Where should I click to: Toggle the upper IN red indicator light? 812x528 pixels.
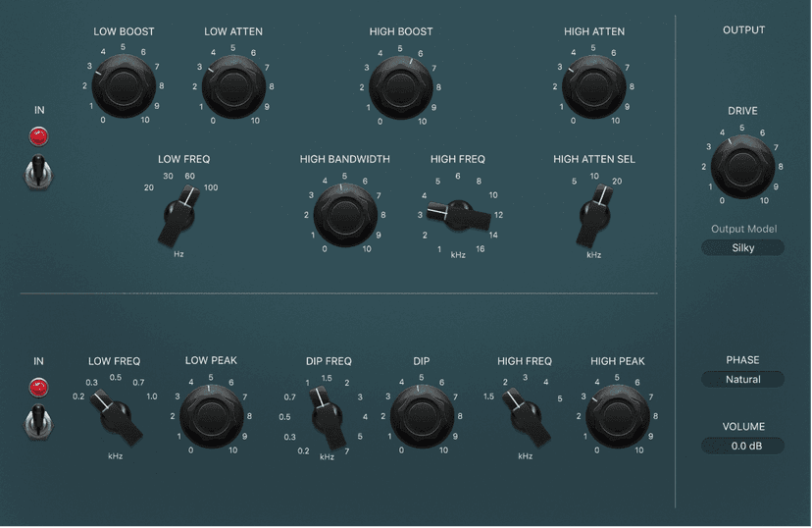(39, 136)
